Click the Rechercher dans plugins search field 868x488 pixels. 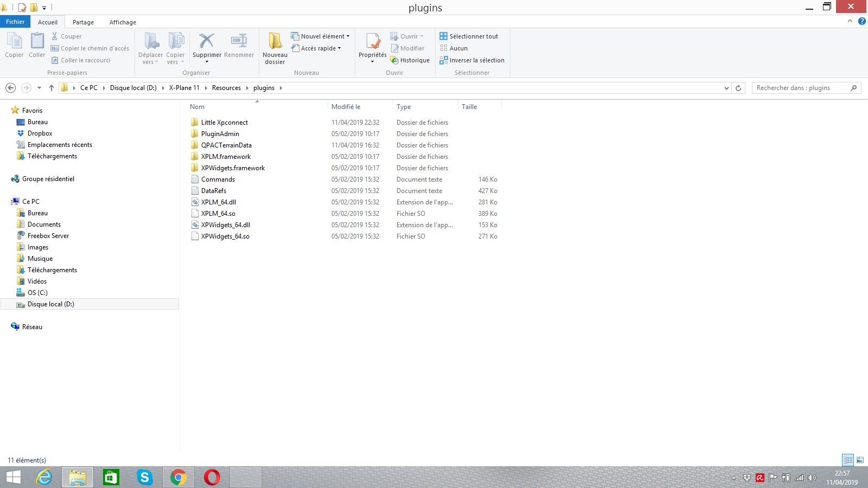(806, 88)
